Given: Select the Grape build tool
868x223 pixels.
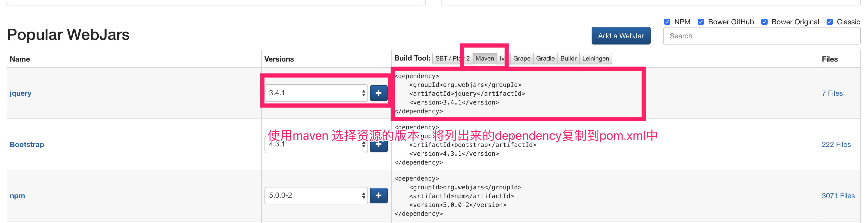Looking at the screenshot, I should [x=522, y=59].
